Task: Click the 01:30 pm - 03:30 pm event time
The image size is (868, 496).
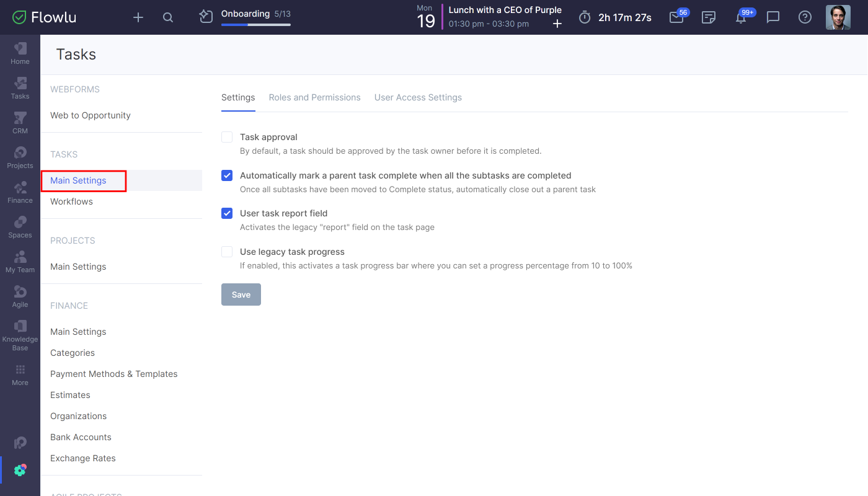Action: coord(489,24)
